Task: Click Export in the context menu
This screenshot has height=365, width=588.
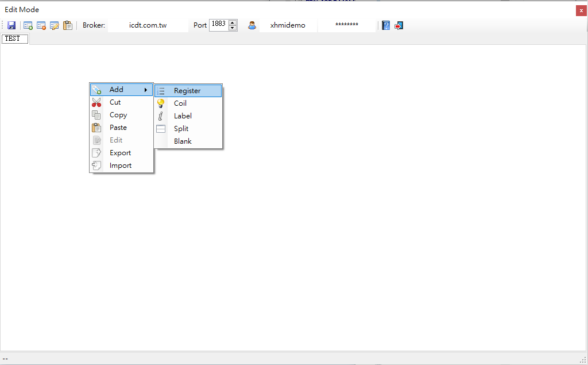Action: point(120,153)
